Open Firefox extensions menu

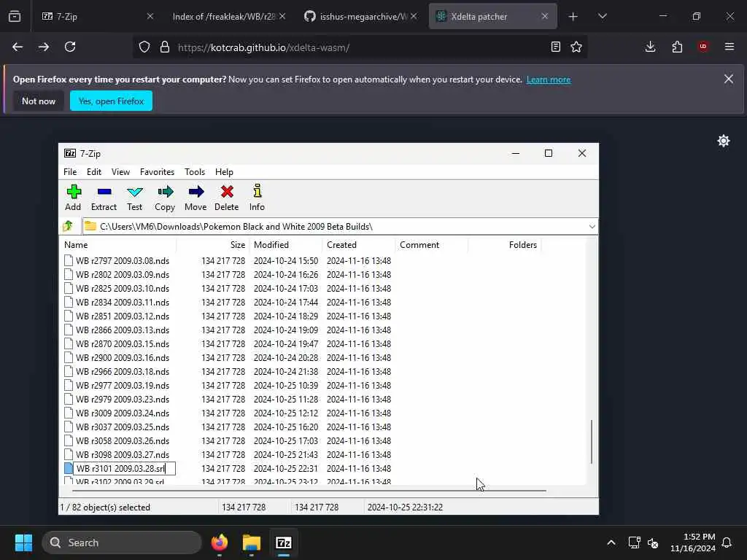tap(677, 47)
